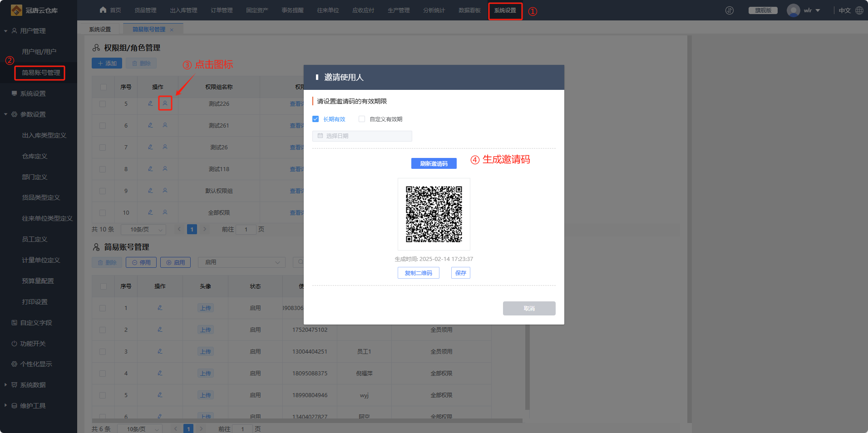The height and width of the screenshot is (433, 868).
Task: Open invite icon for 默认权限组
Action: [x=165, y=191]
